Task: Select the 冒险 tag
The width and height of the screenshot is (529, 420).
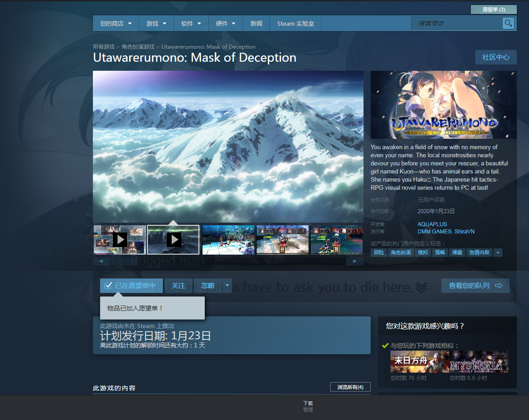Action: tap(378, 252)
